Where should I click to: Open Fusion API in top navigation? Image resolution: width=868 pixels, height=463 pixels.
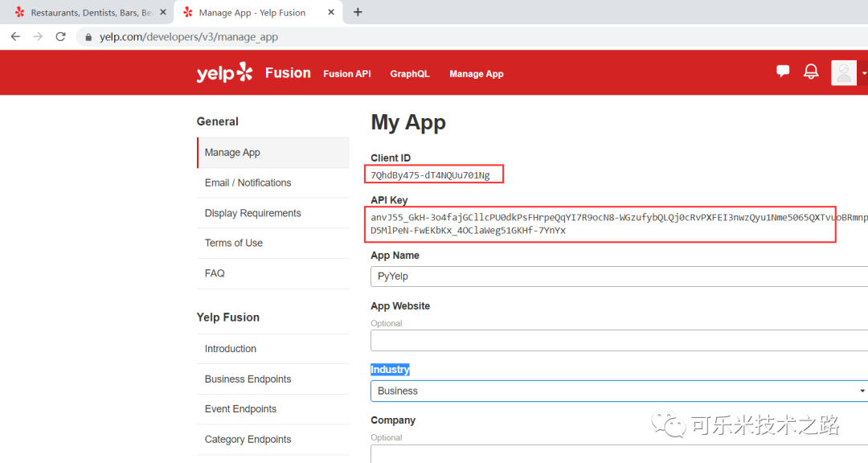(347, 74)
